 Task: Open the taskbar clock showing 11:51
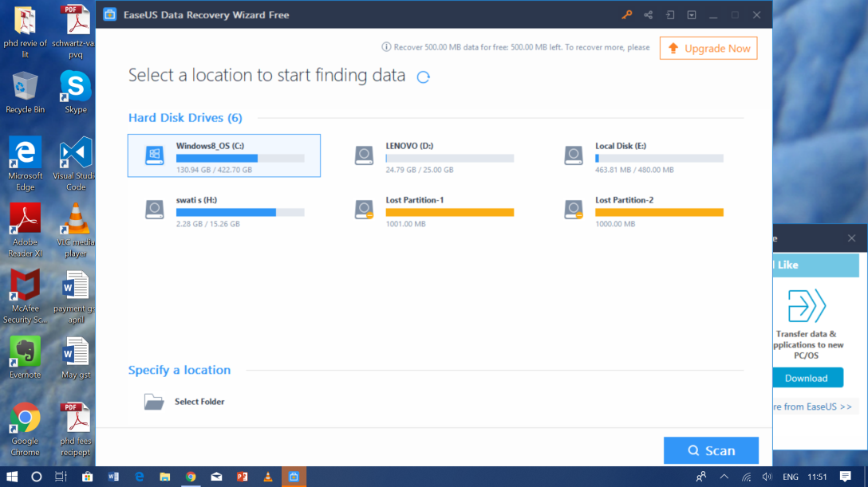point(817,477)
